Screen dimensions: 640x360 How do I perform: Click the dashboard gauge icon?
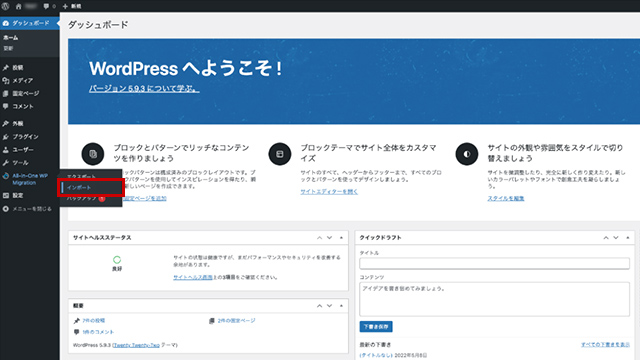point(5,23)
